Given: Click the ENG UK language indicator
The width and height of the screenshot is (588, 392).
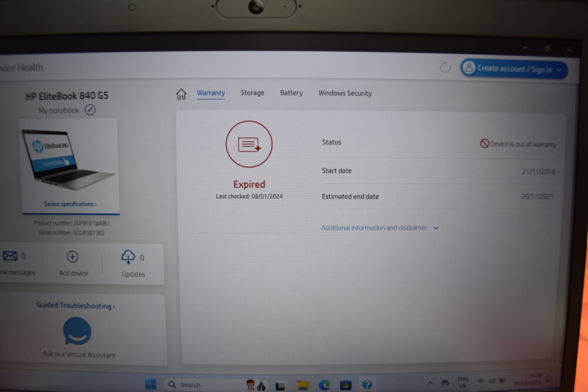Looking at the screenshot, I should [x=463, y=382].
